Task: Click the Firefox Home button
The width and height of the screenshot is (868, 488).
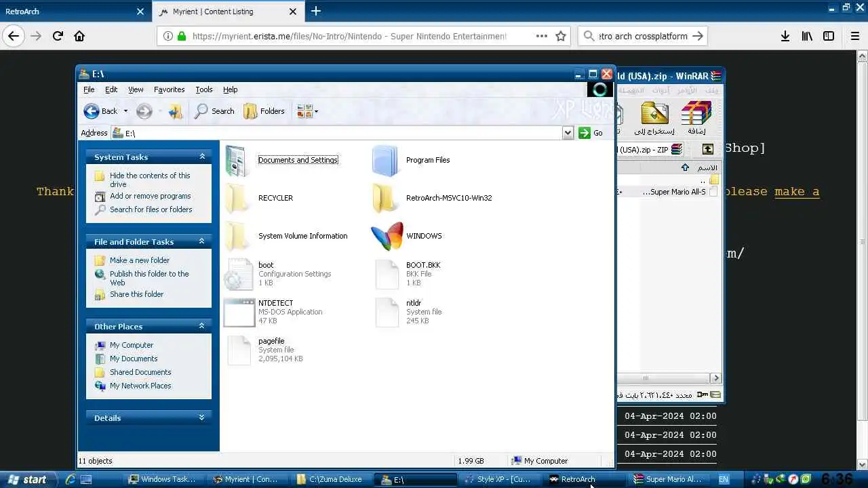Action: (x=79, y=36)
